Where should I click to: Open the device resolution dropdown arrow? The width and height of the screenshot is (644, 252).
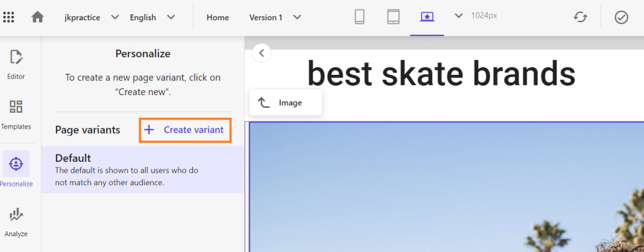click(x=458, y=16)
